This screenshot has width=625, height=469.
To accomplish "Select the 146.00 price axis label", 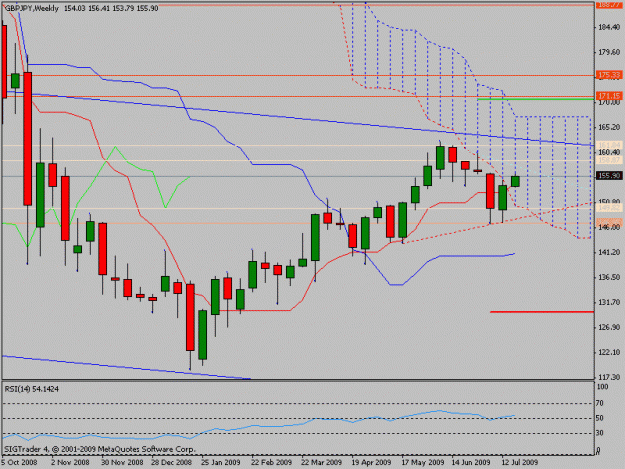I will click(609, 227).
